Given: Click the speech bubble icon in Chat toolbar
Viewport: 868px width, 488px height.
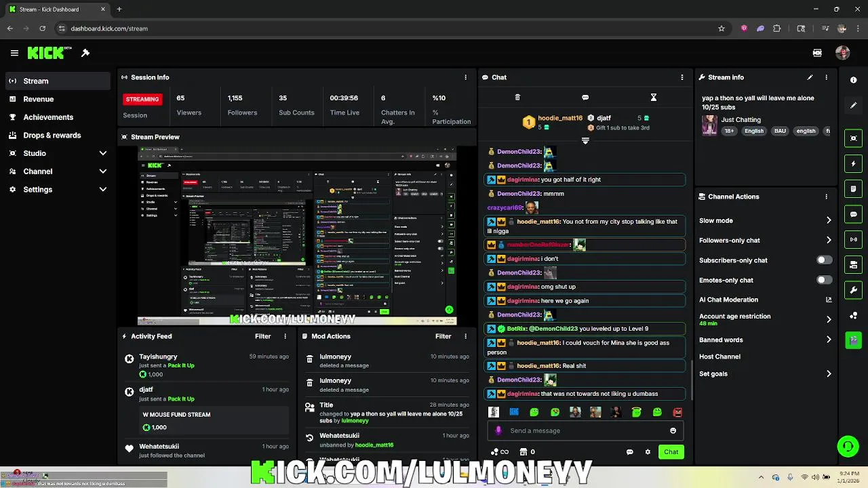Looking at the screenshot, I should (585, 98).
